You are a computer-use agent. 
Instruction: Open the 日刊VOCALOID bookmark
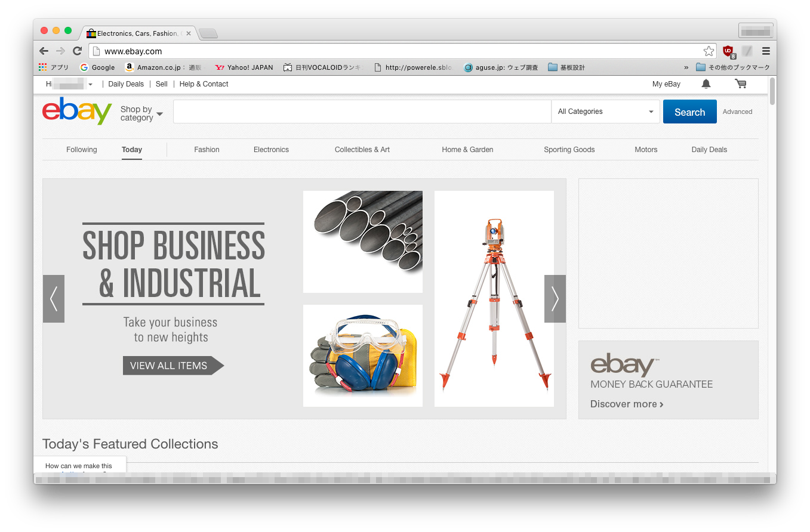click(323, 67)
